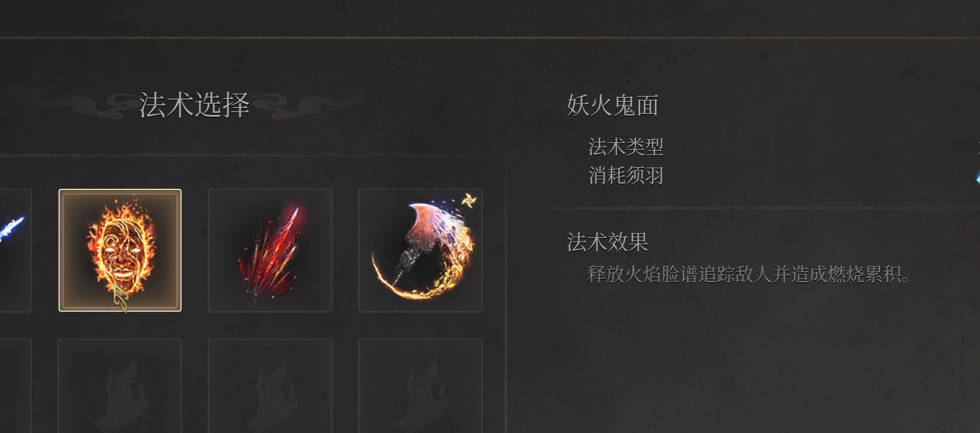Open the empty slot below the fire mask
The height and width of the screenshot is (433, 980).
[x=120, y=386]
